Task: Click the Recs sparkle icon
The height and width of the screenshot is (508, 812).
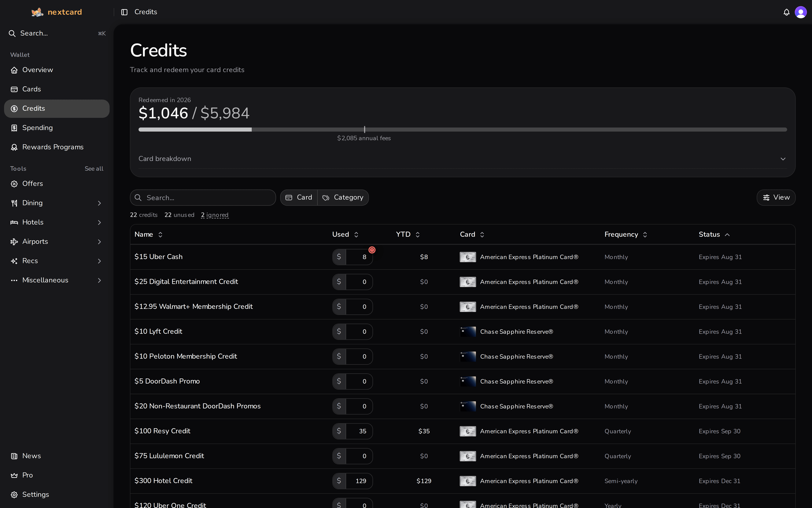Action: click(x=14, y=261)
